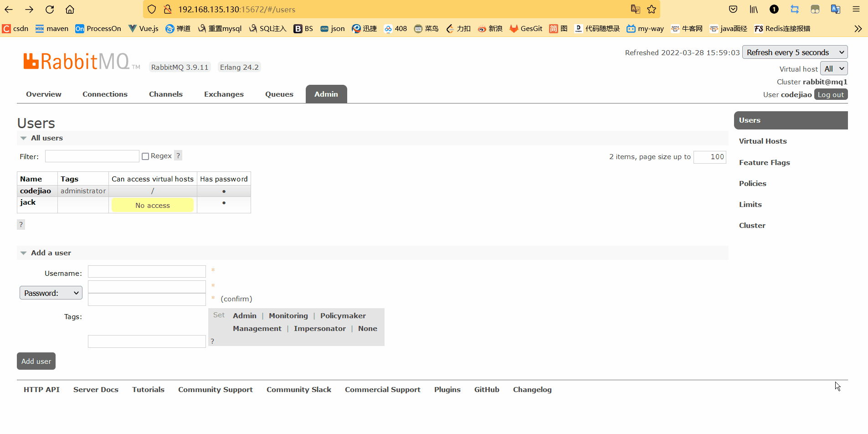Screen dimensions: 868x434
Task: Open the GesGit bookmark
Action: 526,29
